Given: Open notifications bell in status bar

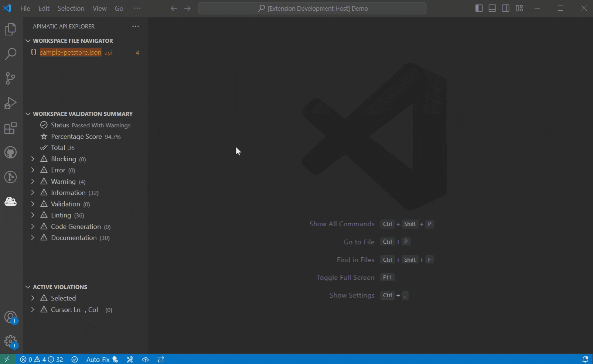Looking at the screenshot, I should click(585, 359).
